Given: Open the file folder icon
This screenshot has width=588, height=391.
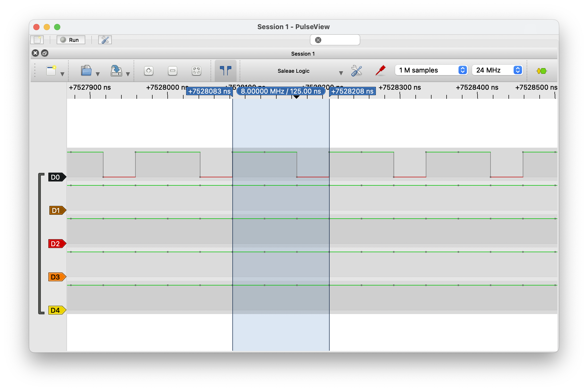Looking at the screenshot, I should pos(86,71).
